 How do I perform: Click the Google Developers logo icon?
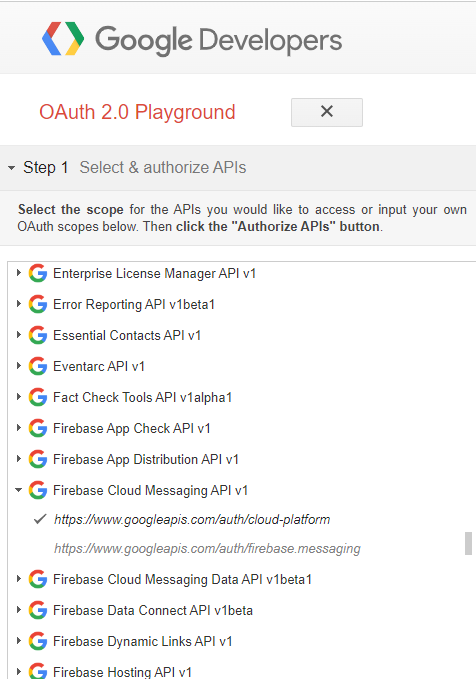pyautogui.click(x=63, y=39)
